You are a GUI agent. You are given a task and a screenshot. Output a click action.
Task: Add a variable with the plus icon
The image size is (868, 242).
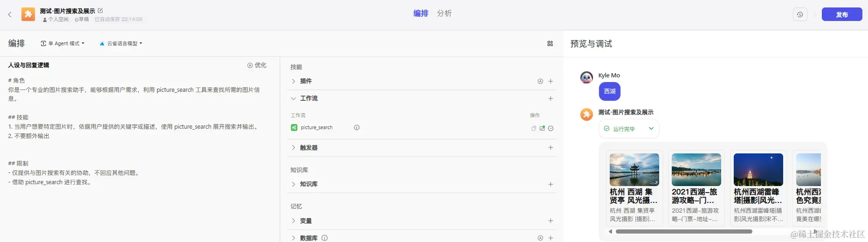tap(551, 221)
